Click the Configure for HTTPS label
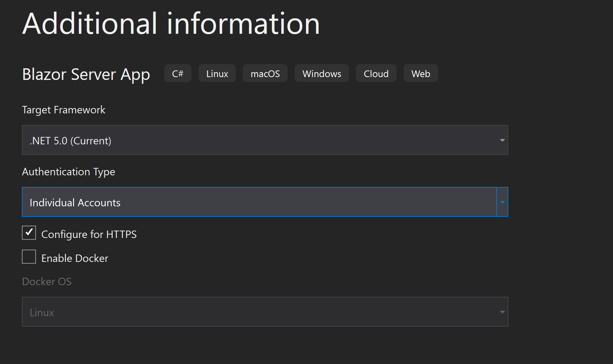This screenshot has height=364, width=613. point(89,234)
